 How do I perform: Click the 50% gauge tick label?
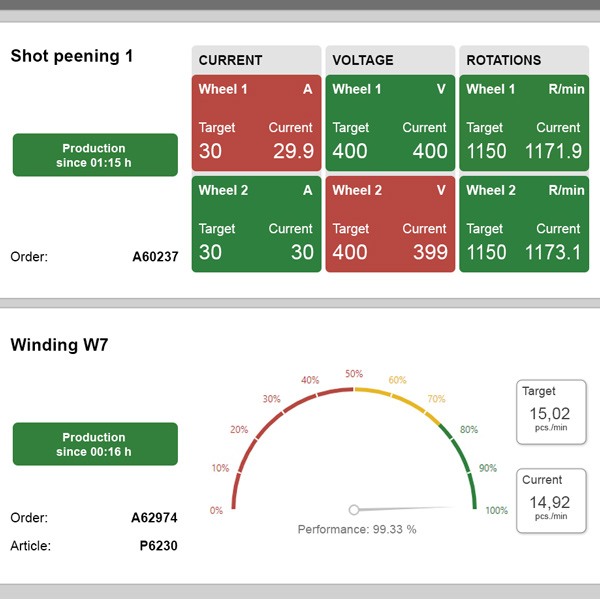(354, 374)
